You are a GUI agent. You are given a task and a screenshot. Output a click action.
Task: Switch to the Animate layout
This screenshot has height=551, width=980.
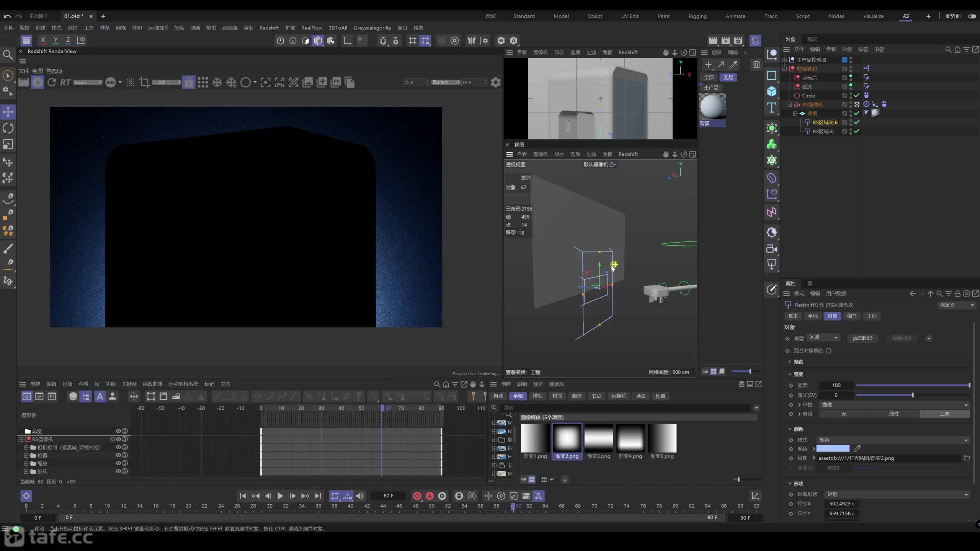pyautogui.click(x=735, y=16)
